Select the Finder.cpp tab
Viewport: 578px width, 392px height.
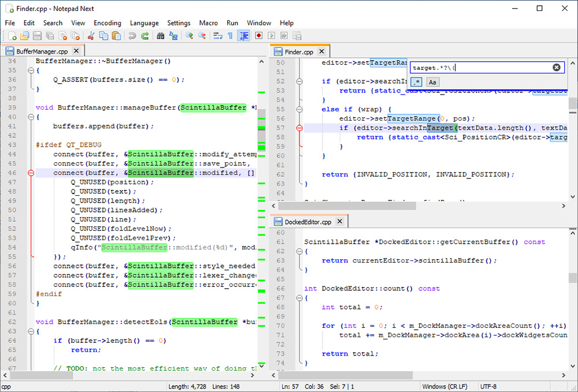coord(299,52)
